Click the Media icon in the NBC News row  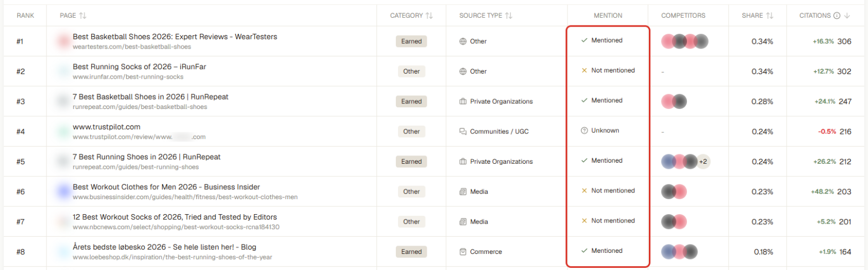[x=463, y=221]
